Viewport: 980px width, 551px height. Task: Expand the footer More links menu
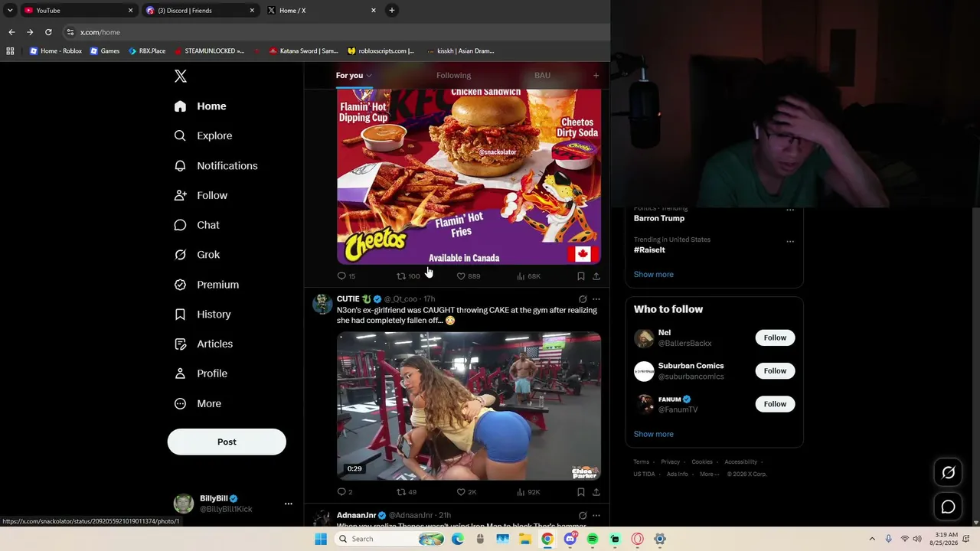click(x=710, y=474)
